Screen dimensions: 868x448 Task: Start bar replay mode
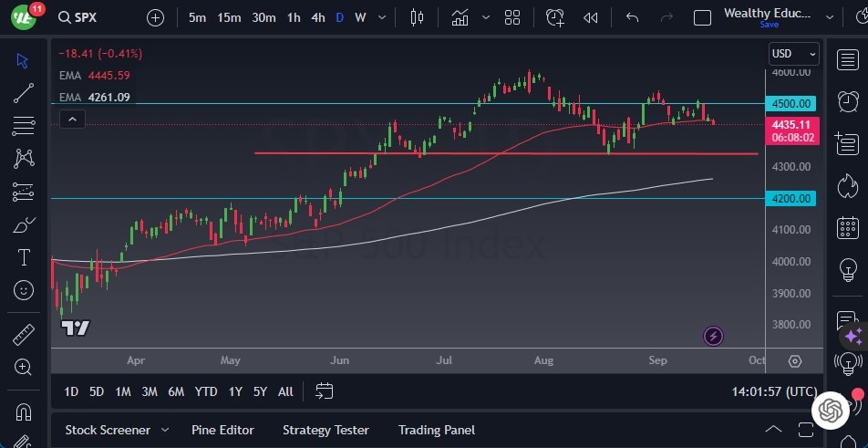(591, 17)
